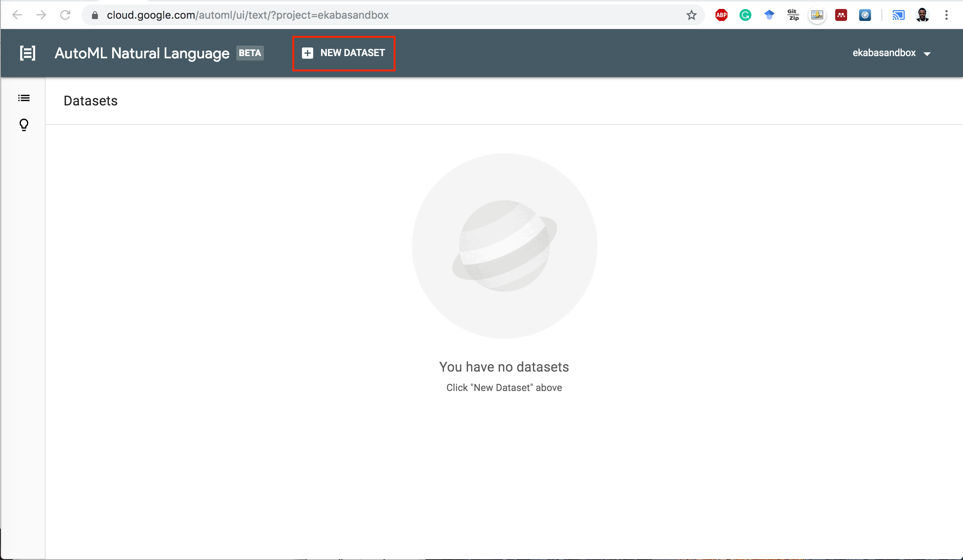The width and height of the screenshot is (963, 560).
Task: Open the Adblock Plus extension icon
Action: [x=721, y=15]
